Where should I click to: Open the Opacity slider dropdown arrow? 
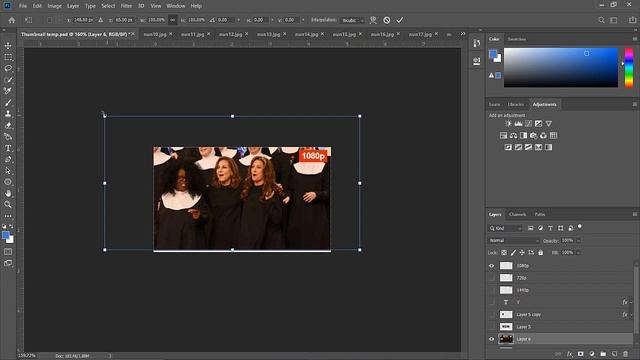point(578,240)
